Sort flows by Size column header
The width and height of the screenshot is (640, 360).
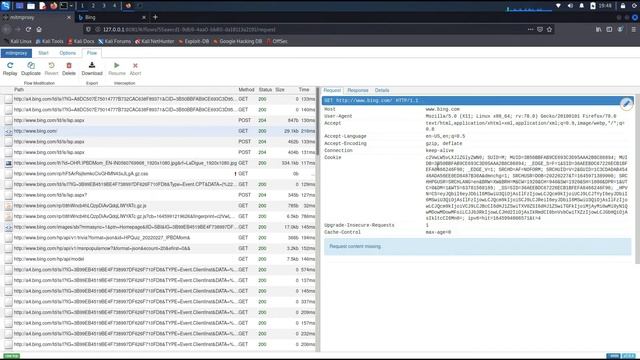280,89
